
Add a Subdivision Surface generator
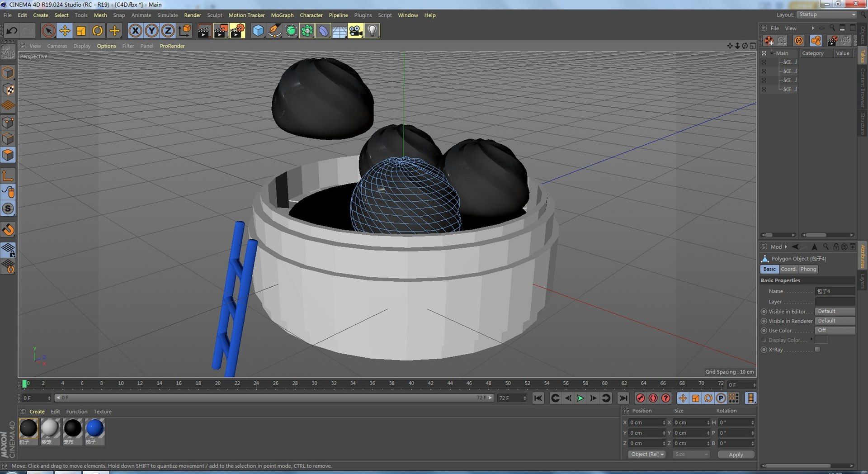(x=291, y=31)
